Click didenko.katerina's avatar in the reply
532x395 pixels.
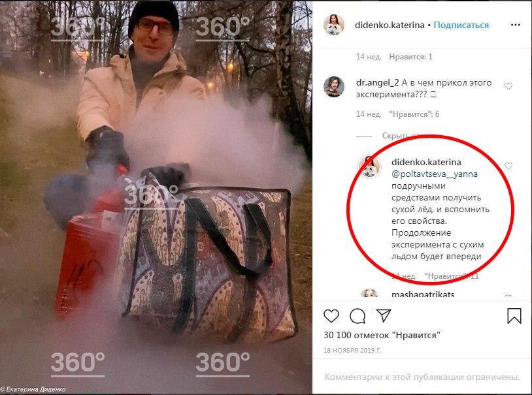point(370,166)
